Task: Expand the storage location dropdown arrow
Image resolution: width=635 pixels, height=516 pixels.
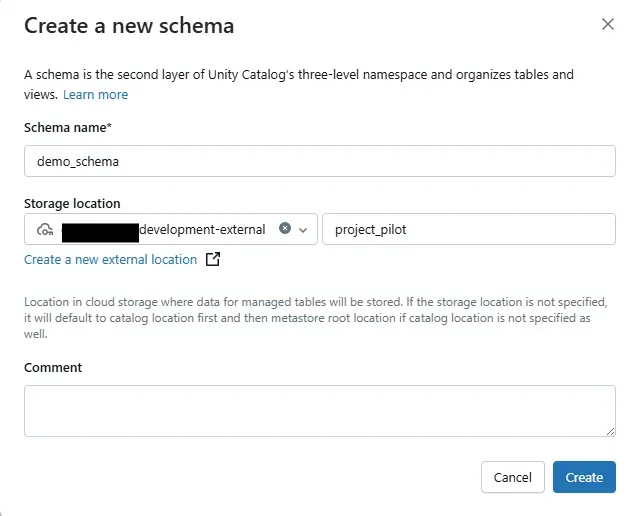Action: click(303, 229)
